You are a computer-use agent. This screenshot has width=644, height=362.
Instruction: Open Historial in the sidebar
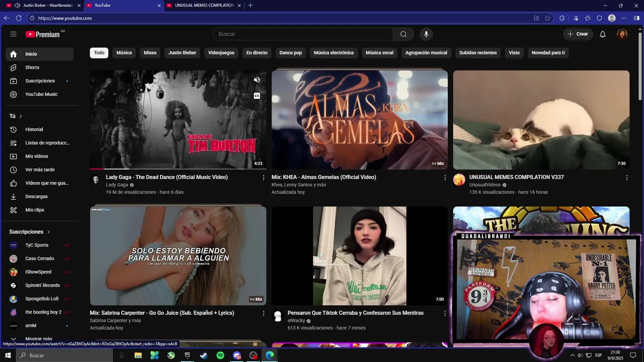[x=40, y=130]
